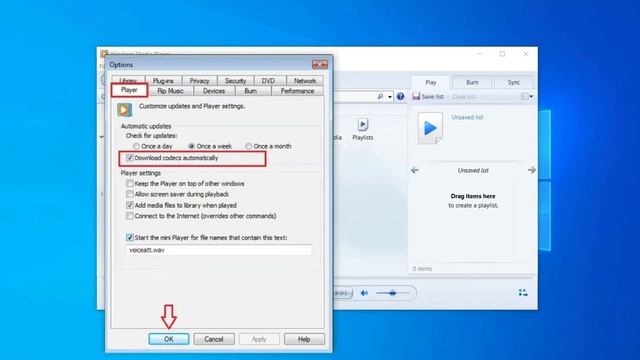Click the seek bar in Media Player
The width and height of the screenshot is (640, 360).
pos(433,278)
